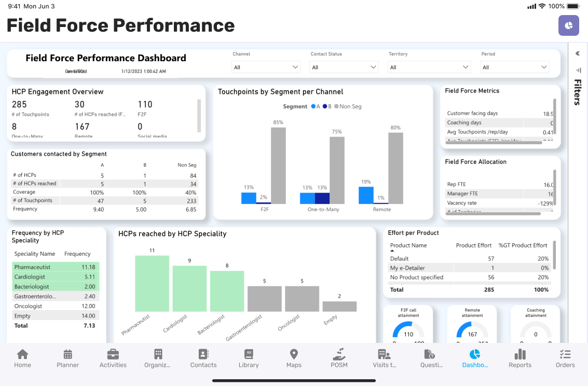
Task: Open the Reports bar chart icon
Action: 519,354
